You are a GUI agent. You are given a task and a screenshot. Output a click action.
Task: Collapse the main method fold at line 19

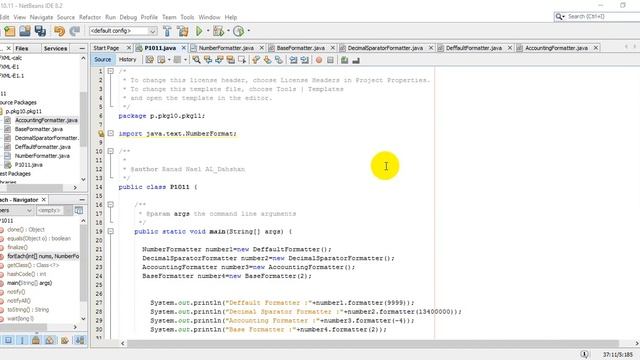pos(111,231)
